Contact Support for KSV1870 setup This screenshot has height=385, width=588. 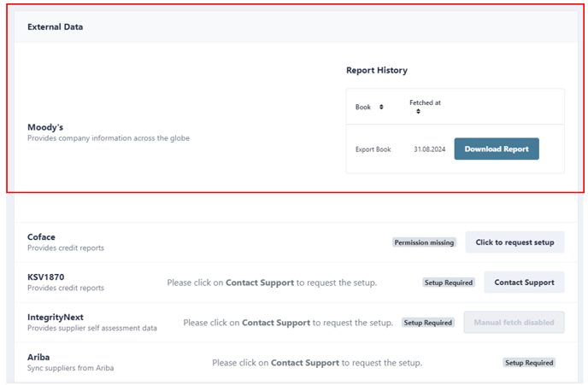[524, 283]
